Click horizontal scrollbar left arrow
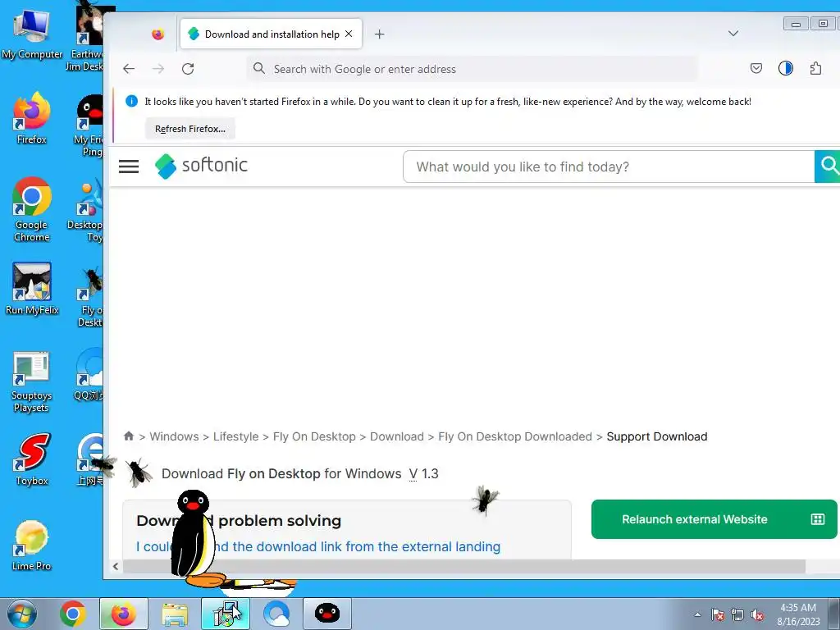Viewport: 840px width, 630px height. click(x=116, y=566)
